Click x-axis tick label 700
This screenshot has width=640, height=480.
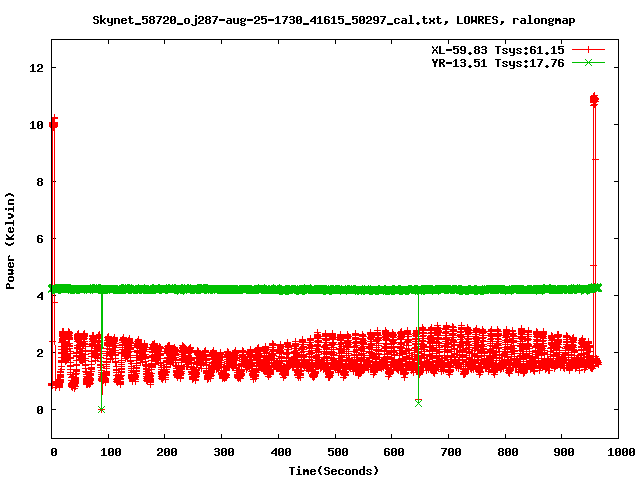click(451, 452)
